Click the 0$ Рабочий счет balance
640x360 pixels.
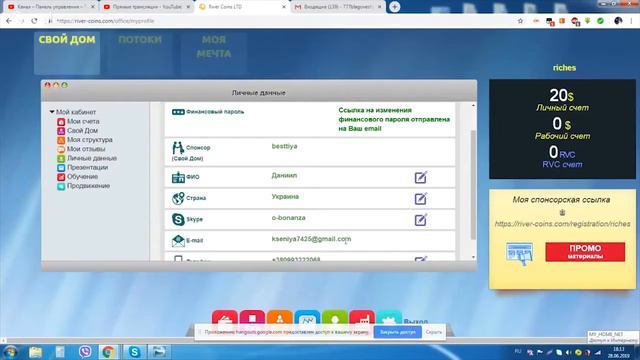click(x=562, y=128)
